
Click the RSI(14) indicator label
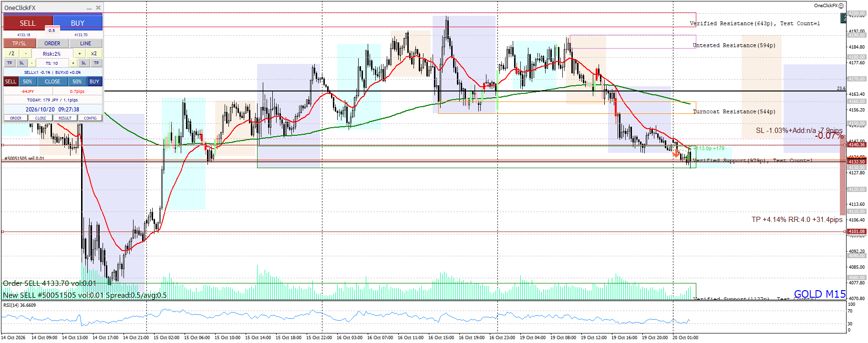click(20, 305)
